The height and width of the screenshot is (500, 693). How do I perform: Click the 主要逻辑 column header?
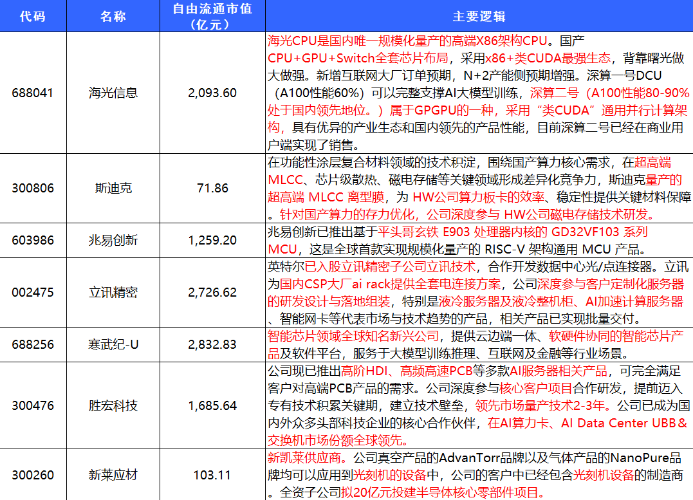(480, 16)
